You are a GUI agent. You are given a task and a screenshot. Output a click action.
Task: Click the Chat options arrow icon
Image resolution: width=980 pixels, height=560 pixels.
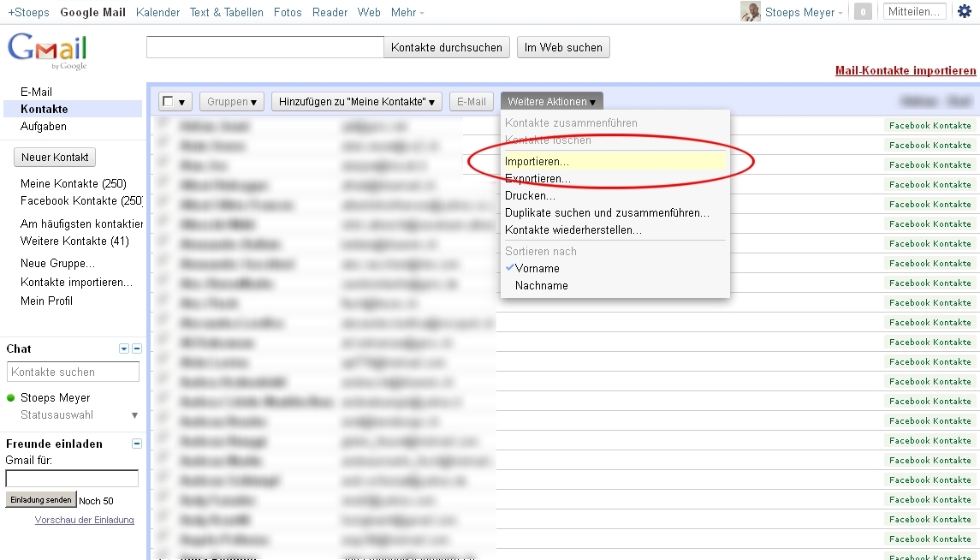click(124, 349)
